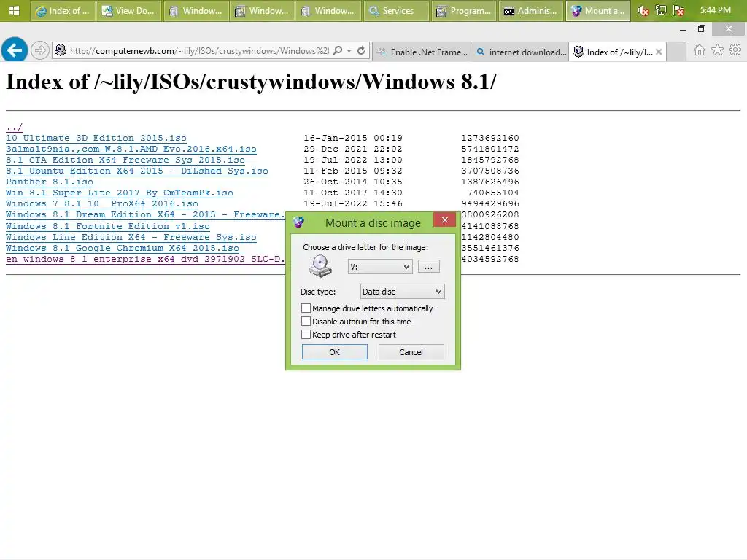This screenshot has height=560, width=747.
Task: Switch to Mount a... taskbar item
Action: [598, 10]
